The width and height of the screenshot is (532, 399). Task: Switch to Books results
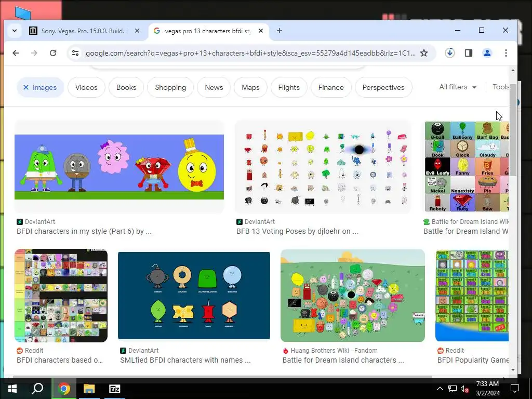[126, 87]
